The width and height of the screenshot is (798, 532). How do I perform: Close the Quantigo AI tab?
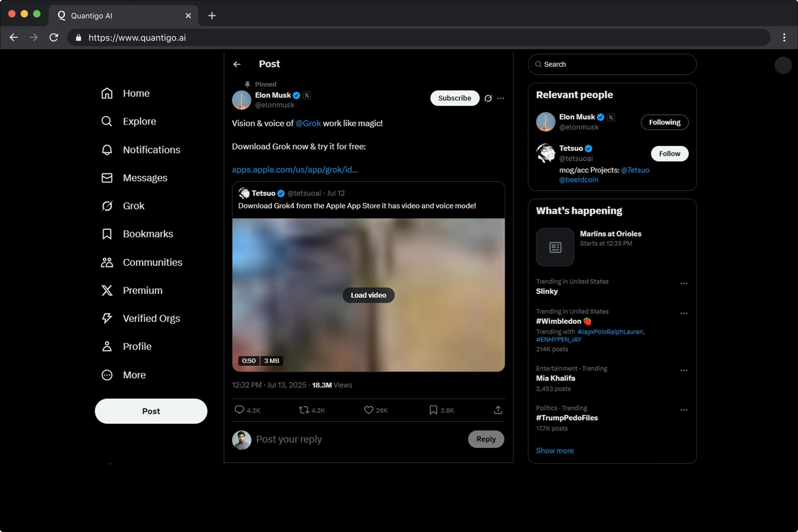point(188,16)
